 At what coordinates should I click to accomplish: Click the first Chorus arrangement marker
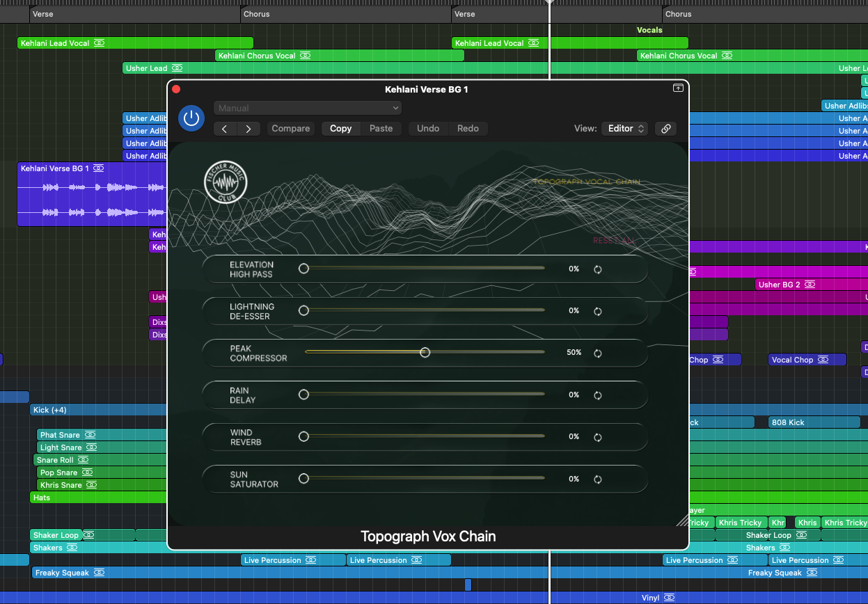pos(347,14)
